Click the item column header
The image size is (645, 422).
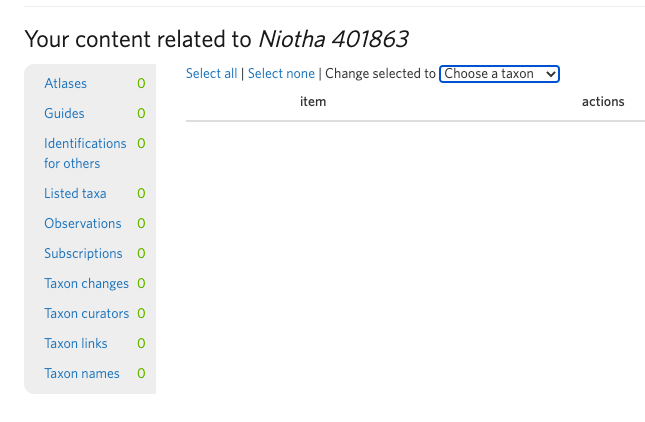coord(313,101)
